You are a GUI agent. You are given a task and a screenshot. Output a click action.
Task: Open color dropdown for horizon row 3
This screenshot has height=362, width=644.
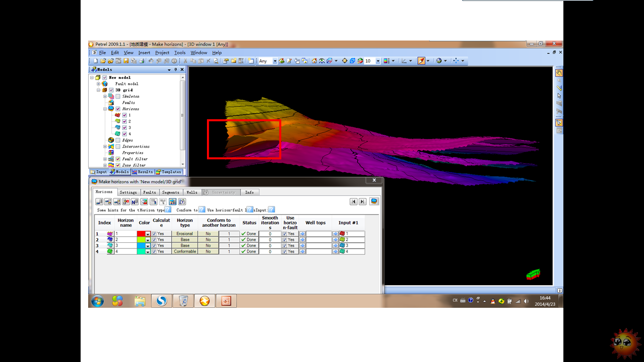click(148, 246)
